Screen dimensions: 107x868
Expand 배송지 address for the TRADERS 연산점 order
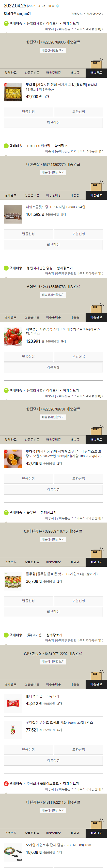pyautogui.click(x=74, y=151)
